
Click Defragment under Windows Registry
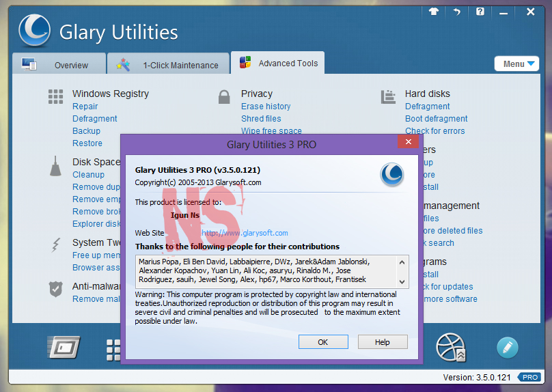pyautogui.click(x=95, y=119)
